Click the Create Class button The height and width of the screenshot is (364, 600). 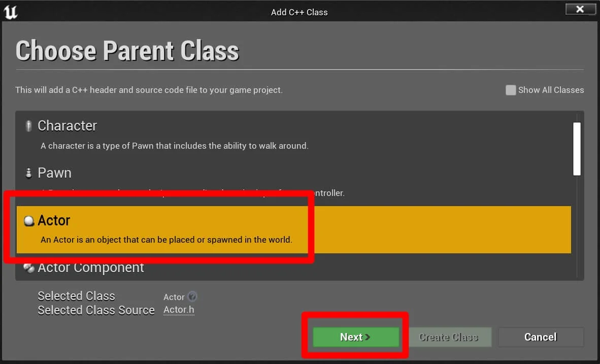point(448,337)
